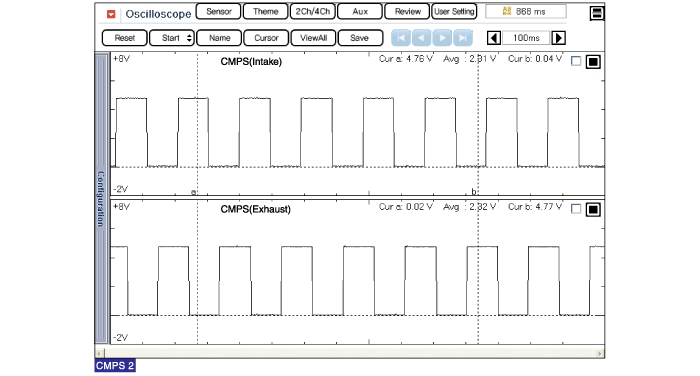Expand the vertical Configuration side panel
Image resolution: width=700 pixels, height=376 pixels.
click(101, 199)
